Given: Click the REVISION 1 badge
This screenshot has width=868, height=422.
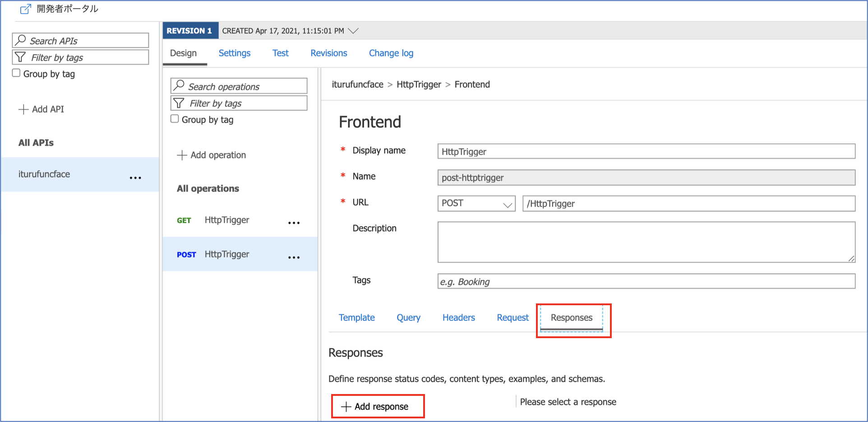Looking at the screenshot, I should coord(190,31).
